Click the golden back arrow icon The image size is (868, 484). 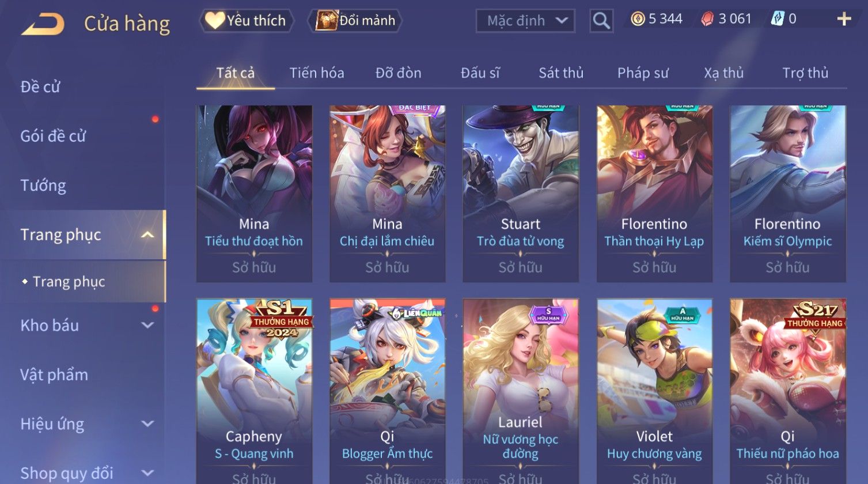(43, 24)
